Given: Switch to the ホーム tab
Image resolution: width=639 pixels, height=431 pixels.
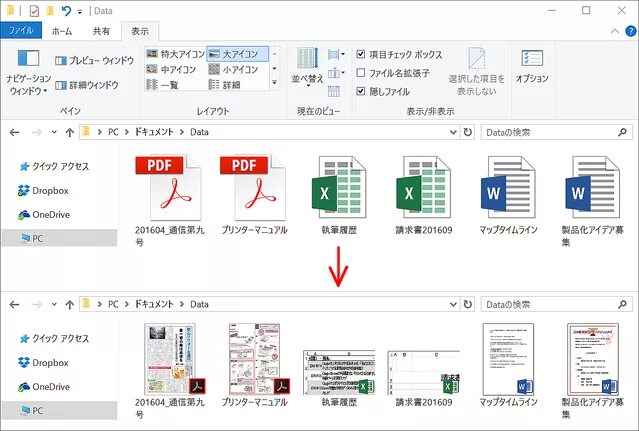Looking at the screenshot, I should point(62,31).
